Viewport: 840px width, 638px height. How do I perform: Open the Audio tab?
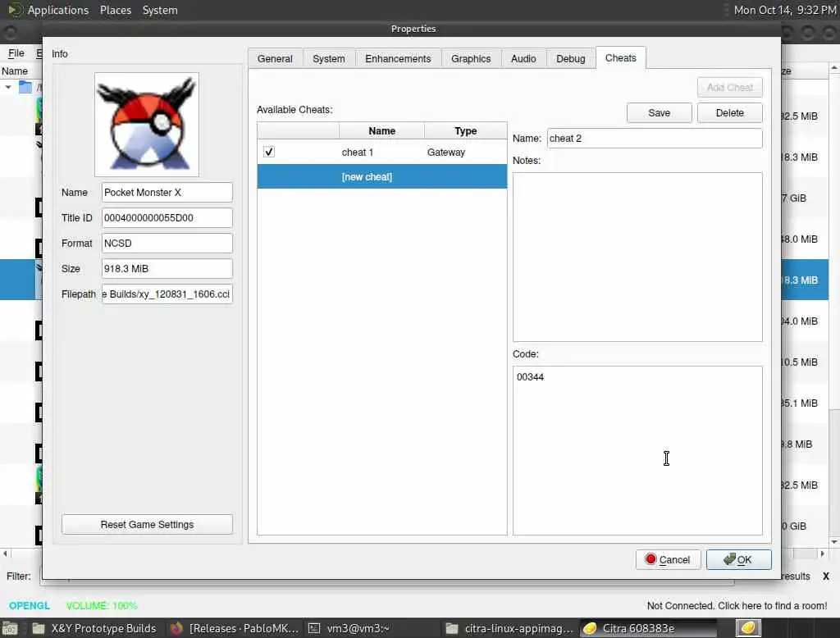pos(523,58)
